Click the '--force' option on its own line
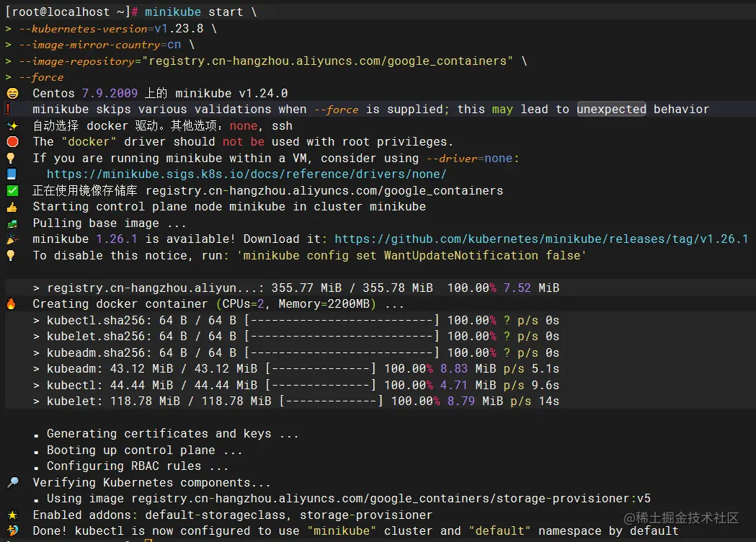The width and height of the screenshot is (756, 542). tap(42, 77)
